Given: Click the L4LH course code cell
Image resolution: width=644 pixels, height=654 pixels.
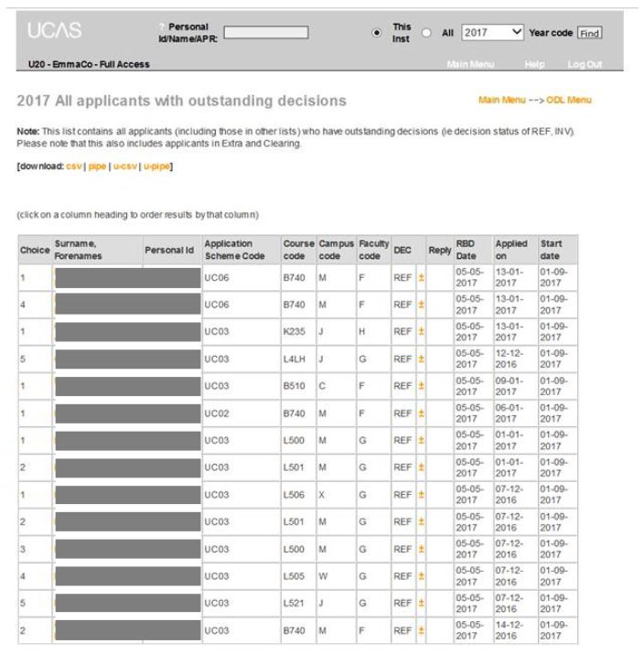Looking at the screenshot, I should click(x=294, y=359).
